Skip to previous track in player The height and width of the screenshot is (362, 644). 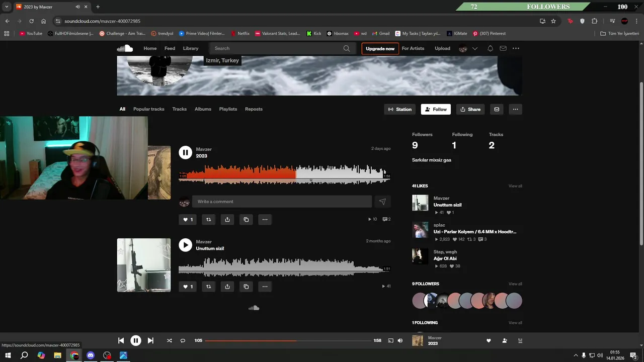(x=121, y=340)
